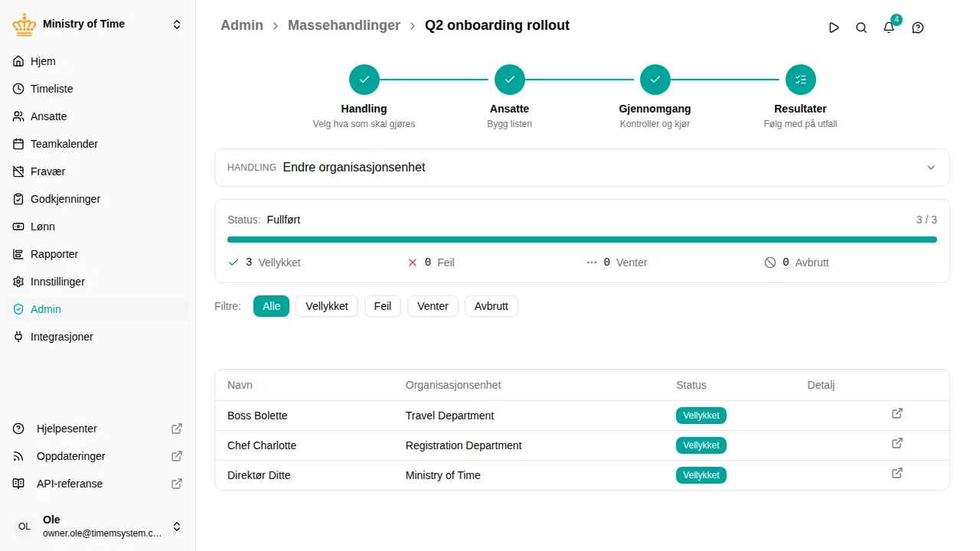Image resolution: width=980 pixels, height=551 pixels.
Task: Open search with the magnifier icon
Action: [861, 28]
